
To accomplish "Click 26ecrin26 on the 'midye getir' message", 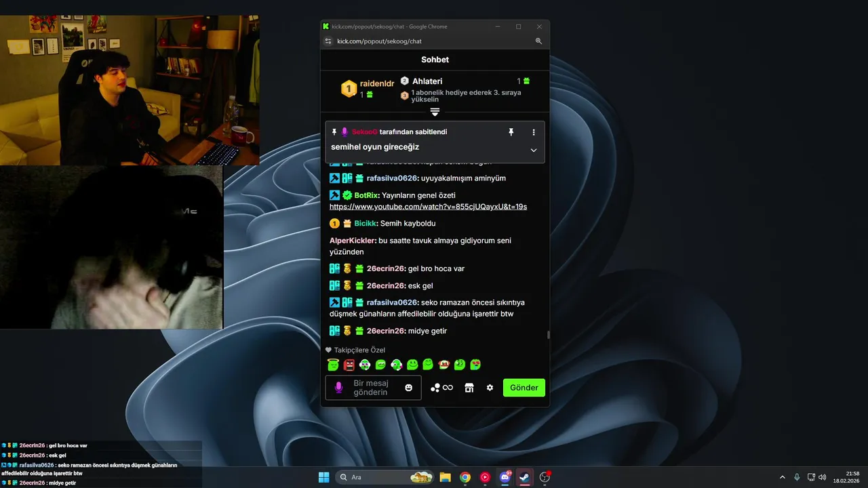I will pos(386,331).
